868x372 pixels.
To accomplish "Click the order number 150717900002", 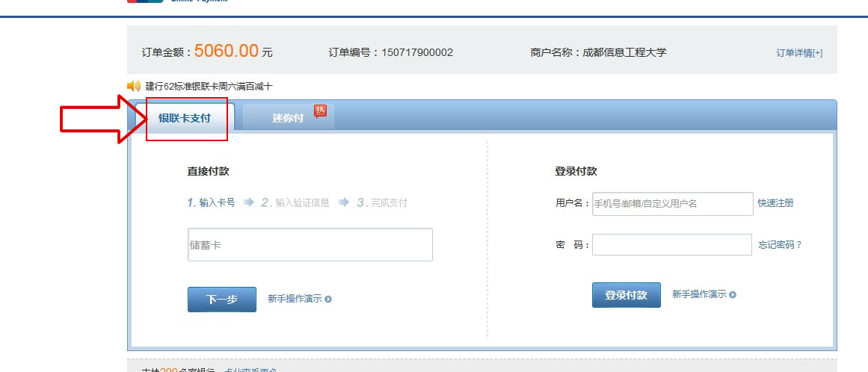I will tap(417, 52).
